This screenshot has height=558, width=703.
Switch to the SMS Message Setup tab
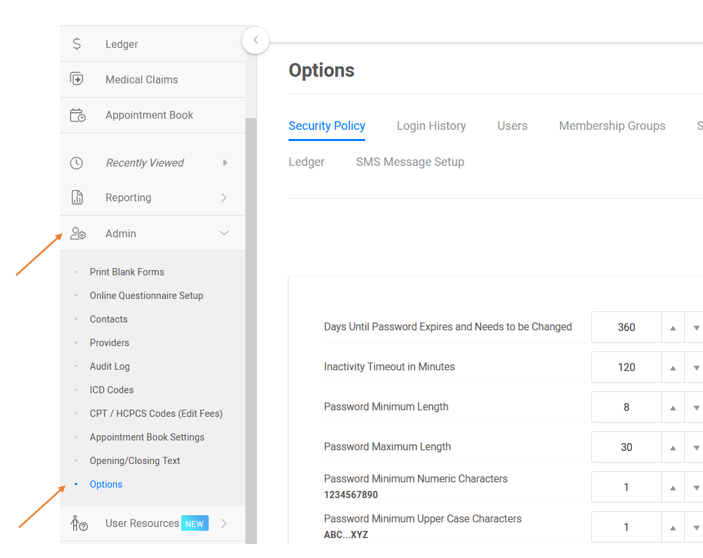(410, 162)
